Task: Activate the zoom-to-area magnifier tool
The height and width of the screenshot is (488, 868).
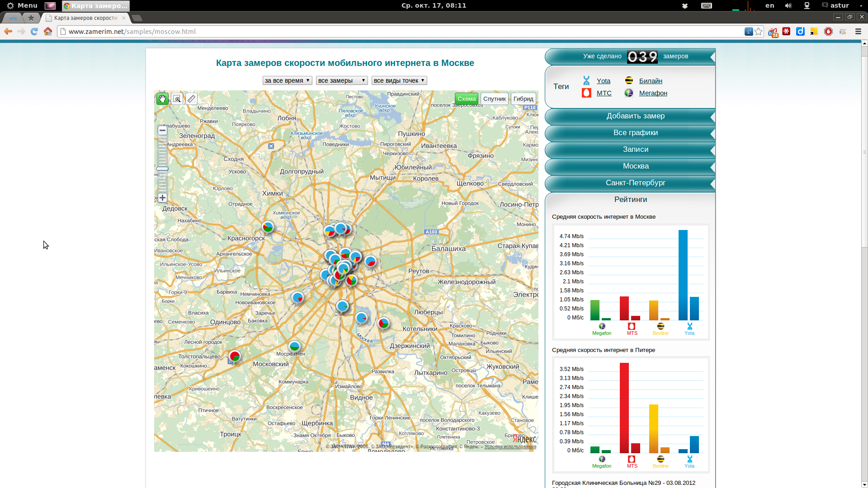Action: point(177,99)
